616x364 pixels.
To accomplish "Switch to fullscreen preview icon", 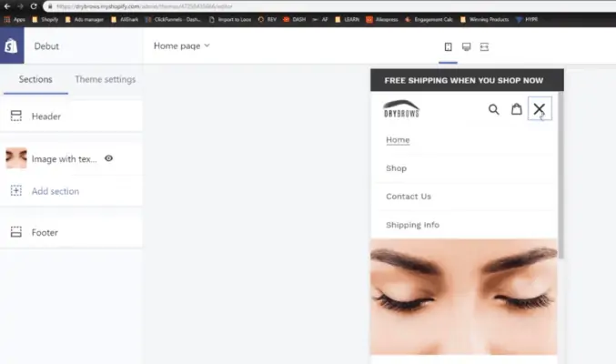I will click(484, 46).
